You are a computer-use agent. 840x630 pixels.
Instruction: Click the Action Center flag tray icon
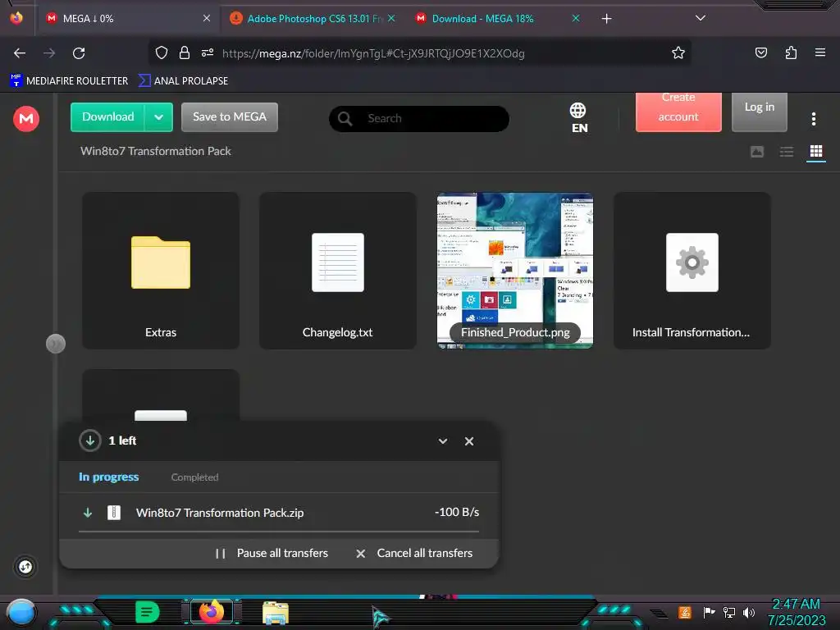tap(709, 612)
